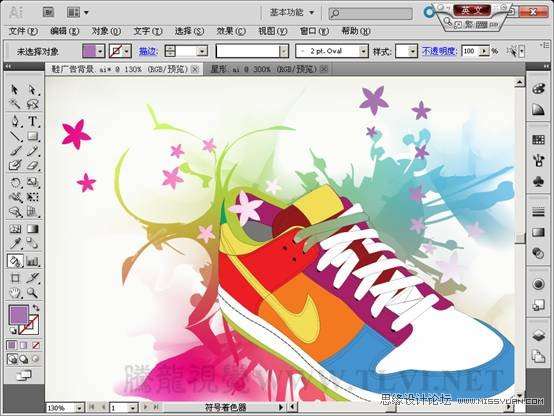The width and height of the screenshot is (554, 416).
Task: Open the 对象(O) menu
Action: [106, 31]
